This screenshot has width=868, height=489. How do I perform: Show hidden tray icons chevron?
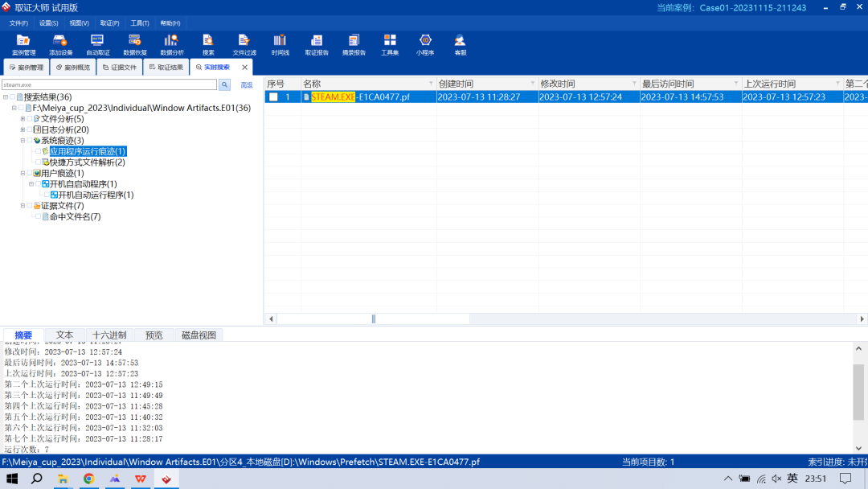pos(728,479)
